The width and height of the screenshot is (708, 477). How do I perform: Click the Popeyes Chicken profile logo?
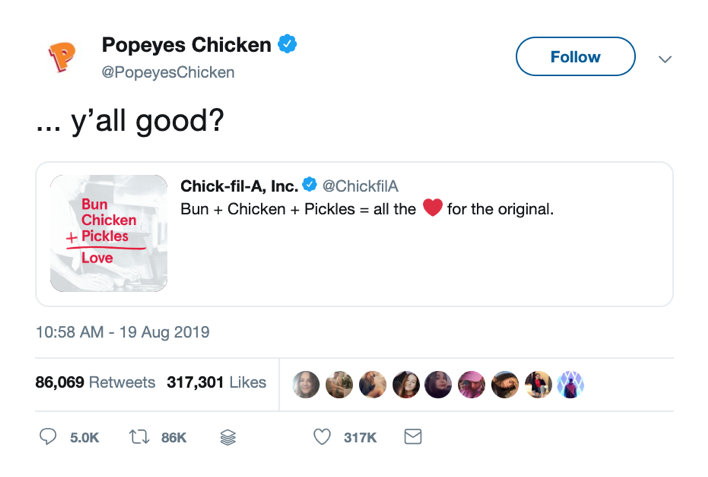pos(62,57)
